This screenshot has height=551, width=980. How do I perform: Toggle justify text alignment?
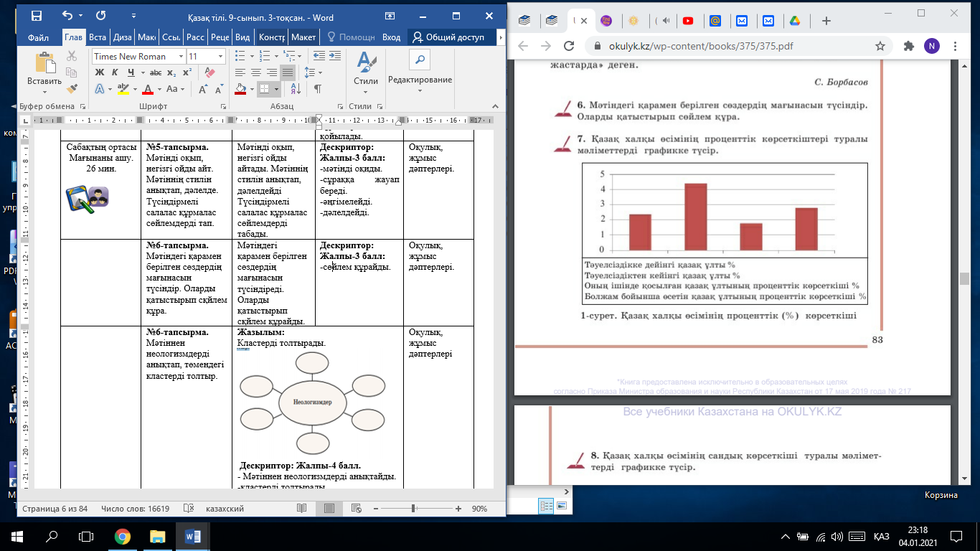click(x=288, y=72)
